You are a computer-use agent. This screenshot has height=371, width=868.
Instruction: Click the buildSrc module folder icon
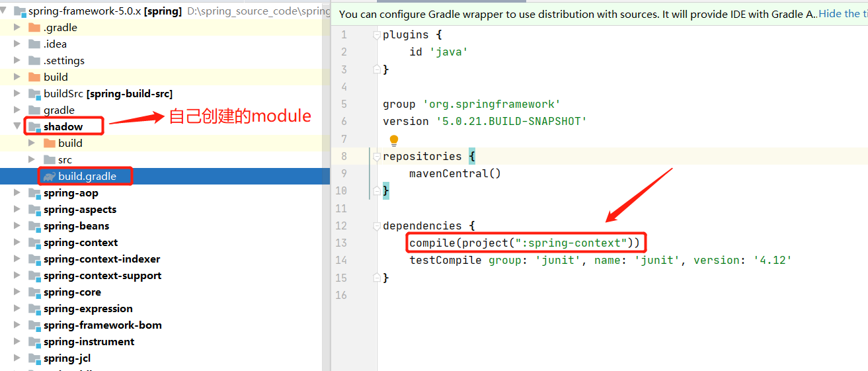pyautogui.click(x=34, y=94)
